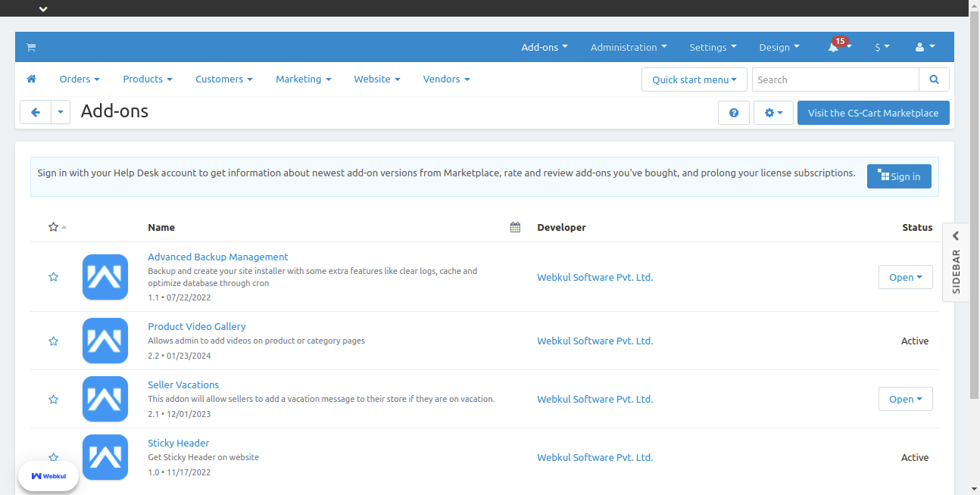Click Active status of Sticky Header
Image resolution: width=980 pixels, height=495 pixels.
click(915, 457)
